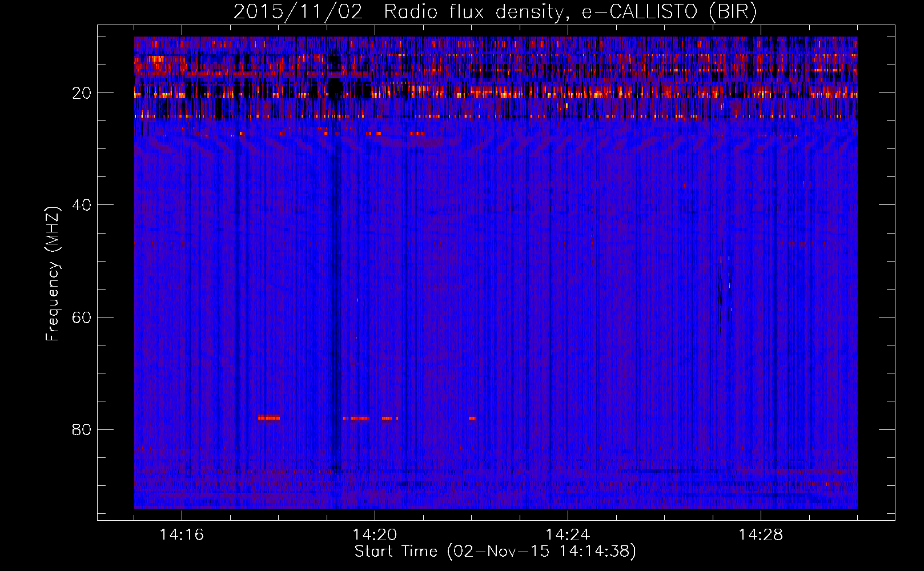Click the 60 MHz frequency tick label
The width and height of the screenshot is (924, 571).
click(82, 317)
